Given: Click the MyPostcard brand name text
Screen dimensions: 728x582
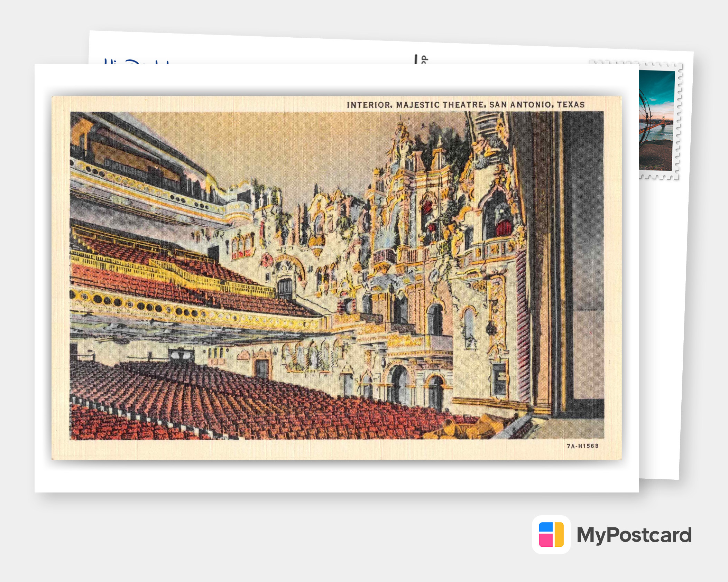Looking at the screenshot, I should click(634, 535).
